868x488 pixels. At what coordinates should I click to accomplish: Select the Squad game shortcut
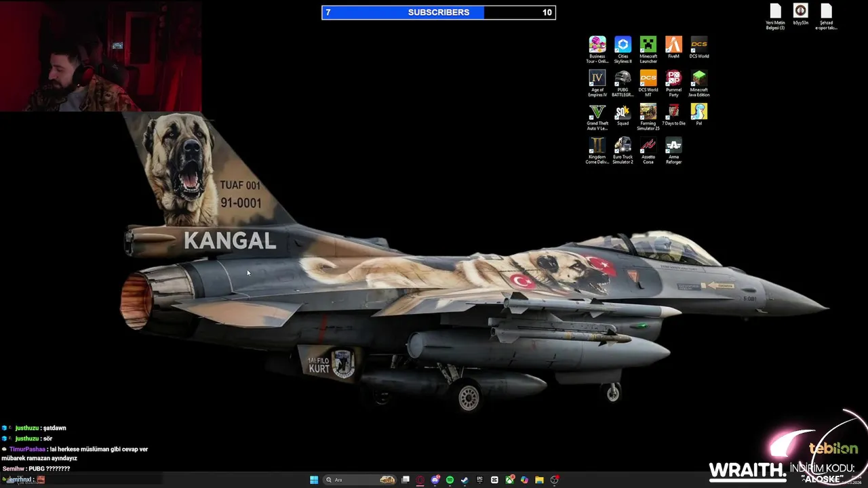click(623, 115)
